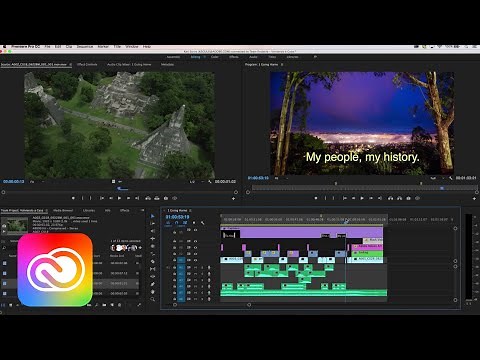Open the Metadata tab

[x=167, y=64]
